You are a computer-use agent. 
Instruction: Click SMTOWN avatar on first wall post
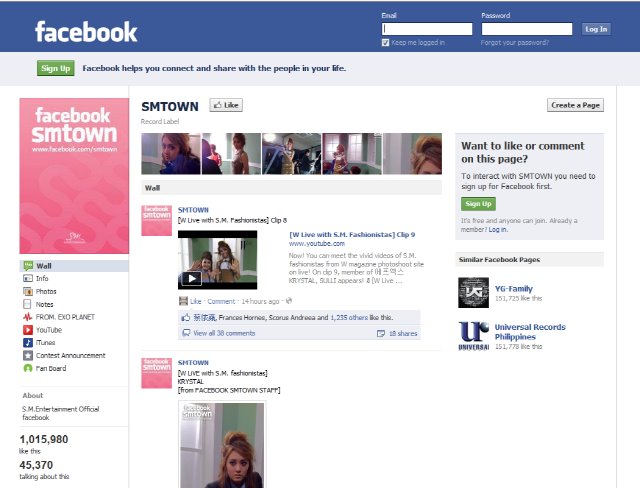(157, 221)
